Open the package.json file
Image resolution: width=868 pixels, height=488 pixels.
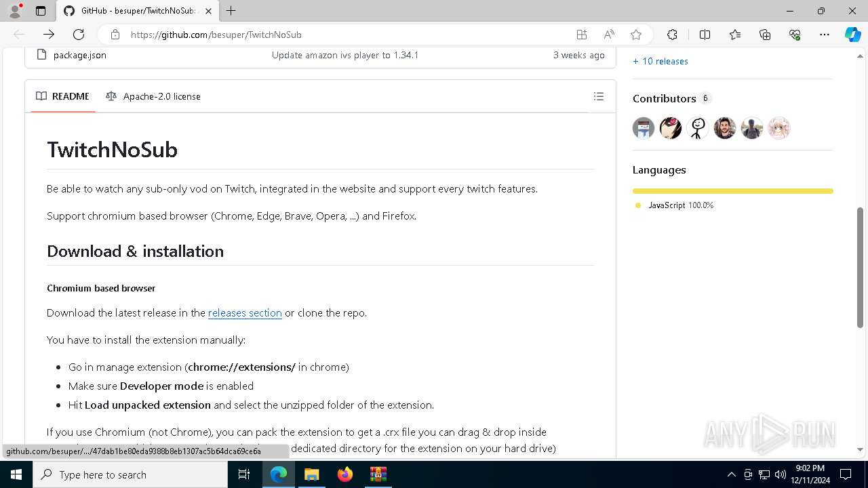pos(79,55)
